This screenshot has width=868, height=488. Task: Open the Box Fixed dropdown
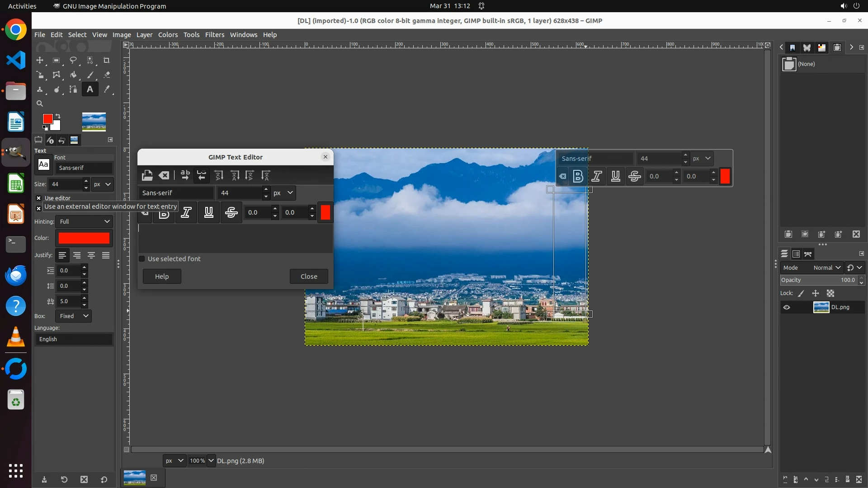pos(73,316)
